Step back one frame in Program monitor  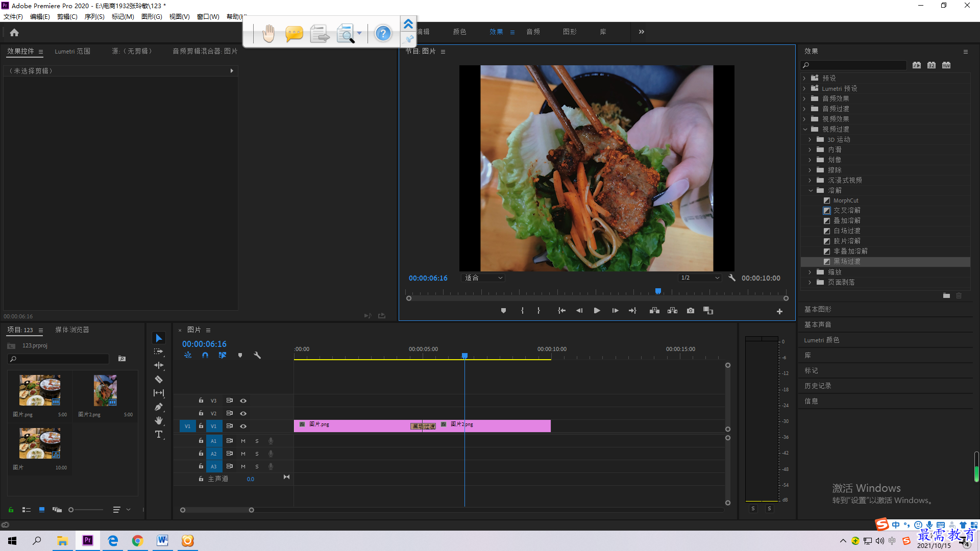click(579, 311)
